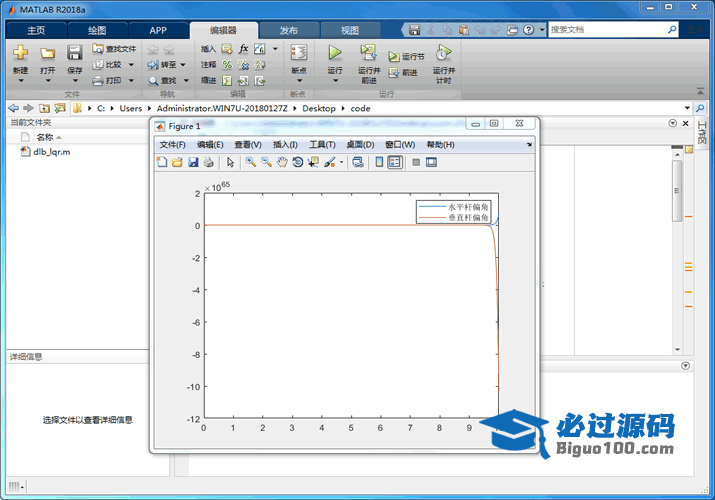Click the New Figure icon in Figure 1 toolbar
This screenshot has height=500, width=715.
[162, 162]
